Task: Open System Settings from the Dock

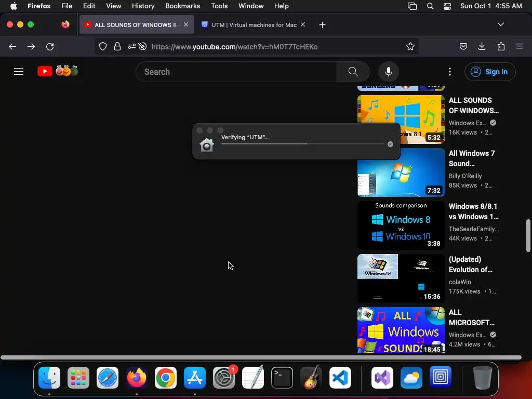Action: (x=224, y=378)
